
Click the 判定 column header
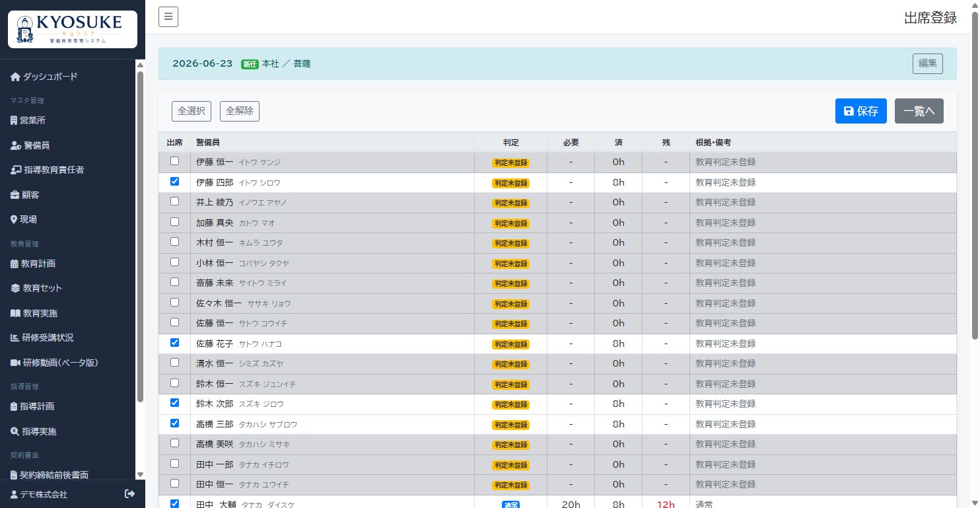click(510, 142)
